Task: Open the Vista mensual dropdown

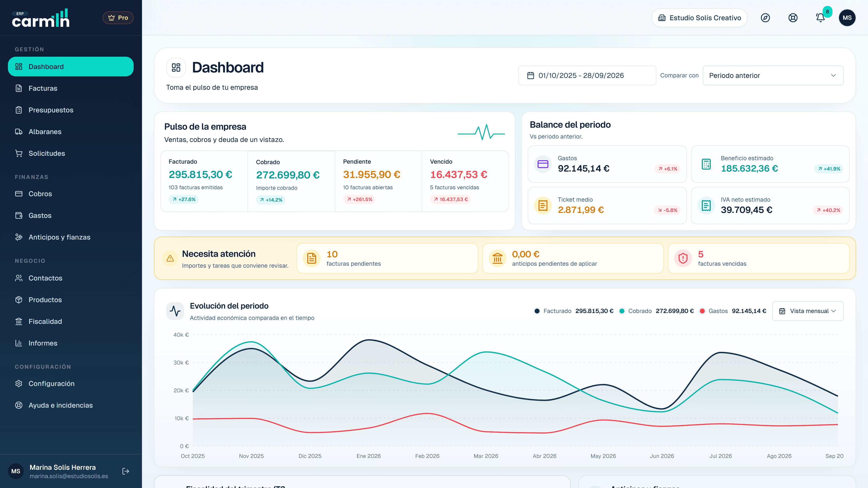Action: [808, 311]
